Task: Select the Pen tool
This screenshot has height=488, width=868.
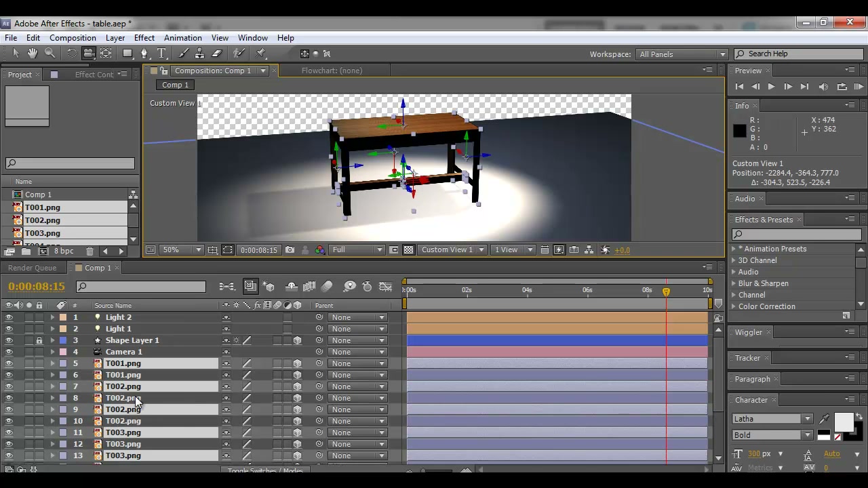Action: pos(144,54)
